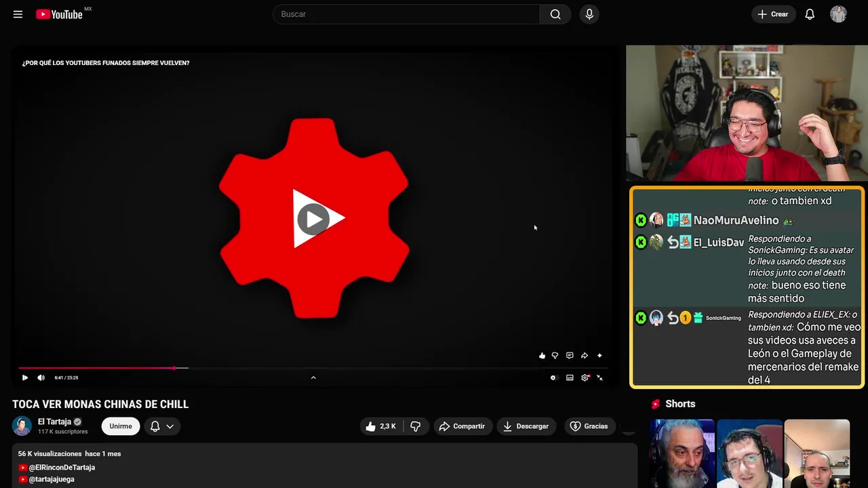Click 117 K suscriptores text
The height and width of the screenshot is (488, 868).
[63, 432]
